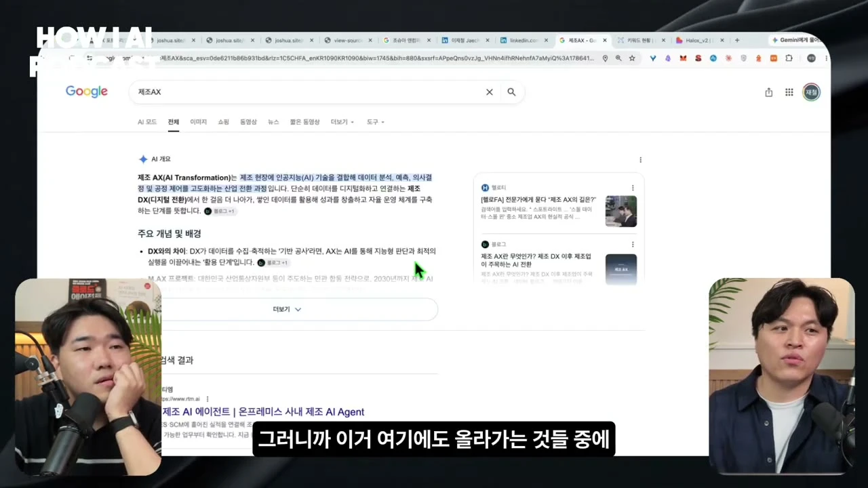The width and height of the screenshot is (868, 488).
Task: Click the magnifier search button
Action: pos(511,92)
